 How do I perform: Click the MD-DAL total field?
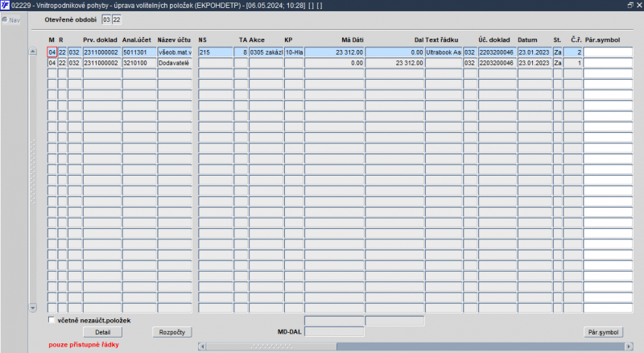[x=334, y=331]
